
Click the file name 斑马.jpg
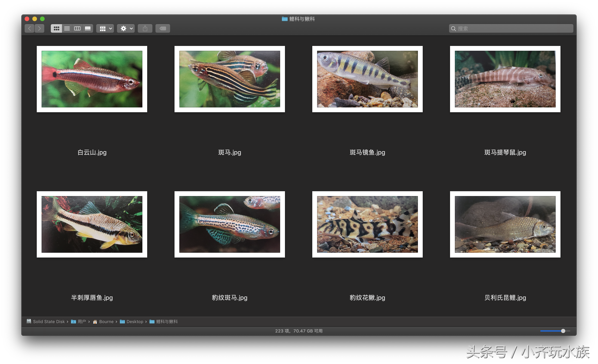230,152
